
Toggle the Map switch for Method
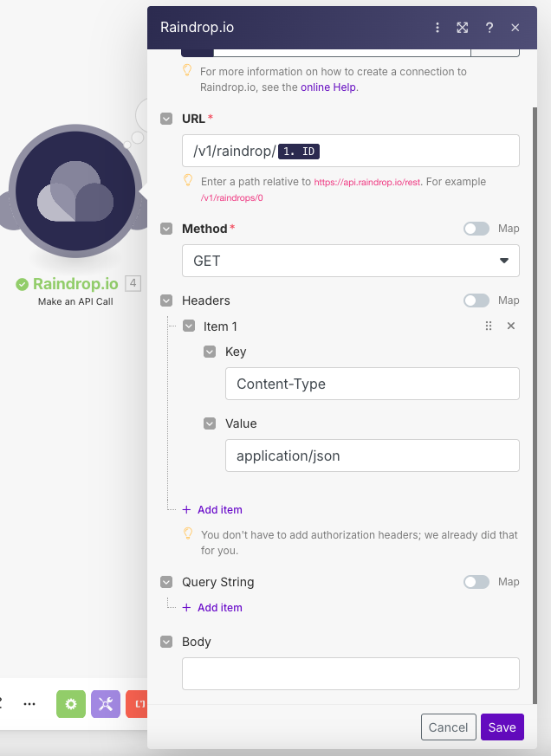476,229
